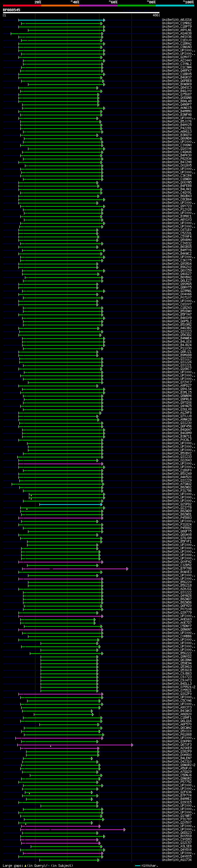Select the UniRef100_Q2SPD2 label
Screen dimensions: 197x868
tap(176, 504)
